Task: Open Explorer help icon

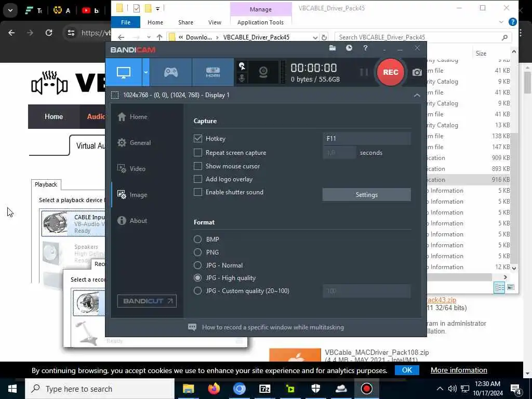Action: (x=513, y=22)
